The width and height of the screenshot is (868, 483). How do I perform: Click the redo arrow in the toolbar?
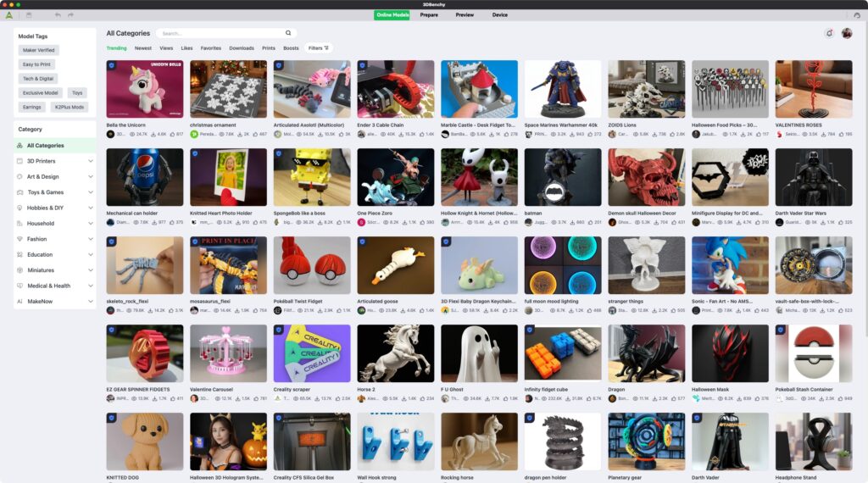click(x=70, y=14)
